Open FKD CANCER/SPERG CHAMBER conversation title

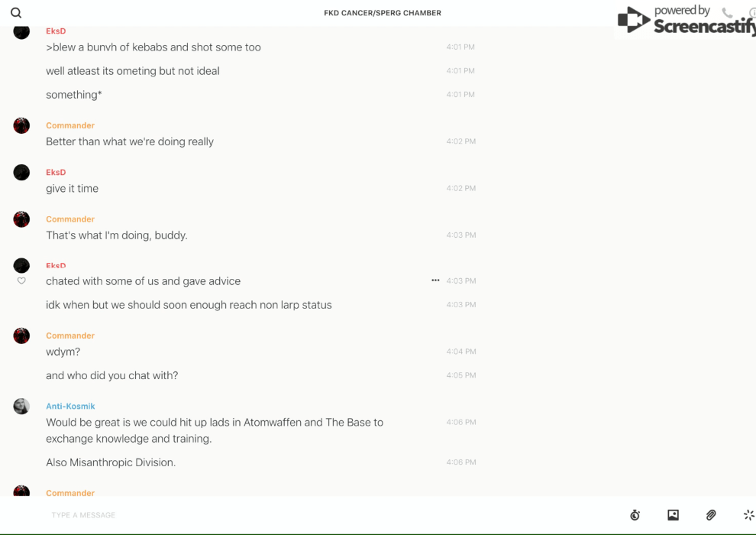click(383, 13)
